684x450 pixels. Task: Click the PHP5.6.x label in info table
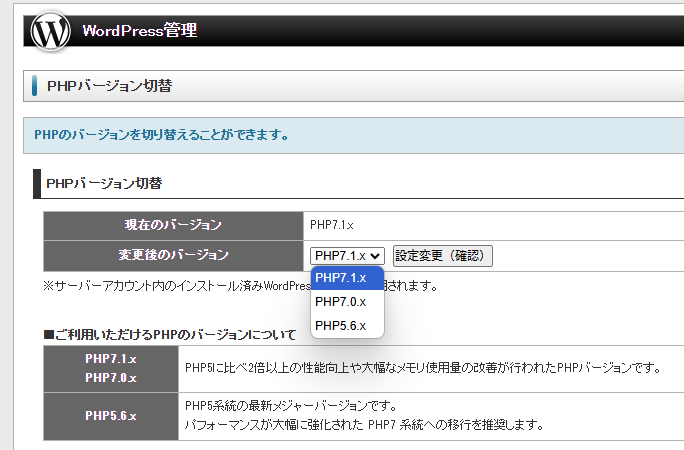[x=111, y=416]
